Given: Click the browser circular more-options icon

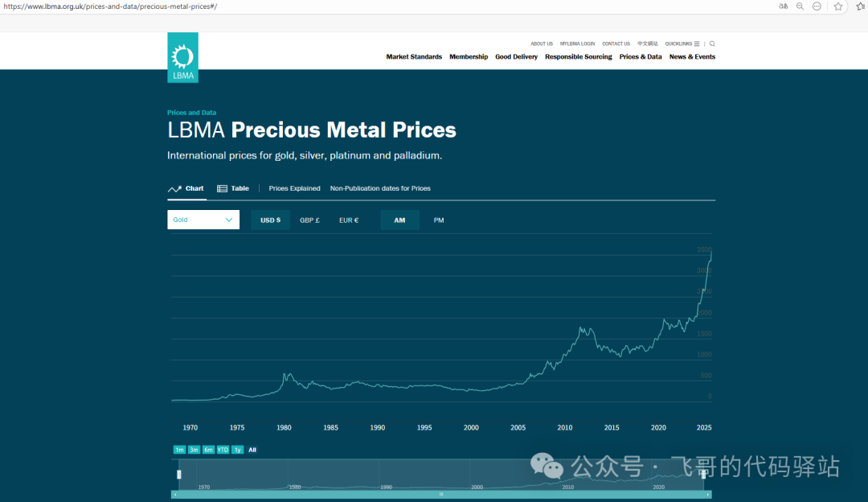Looking at the screenshot, I should (x=817, y=6).
